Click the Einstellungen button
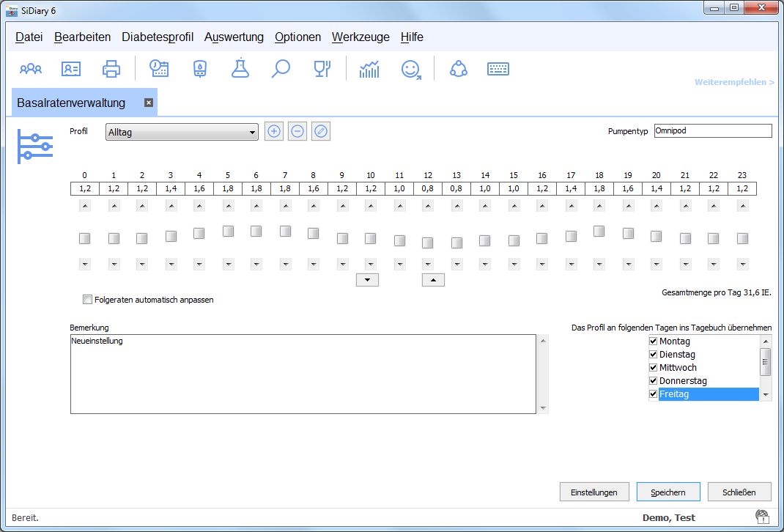The image size is (784, 532). 594,492
